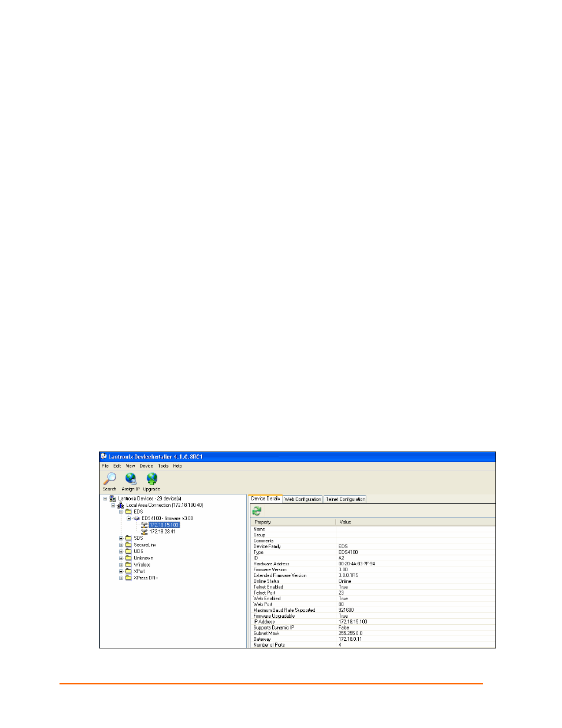Click the Upgrade toolbar icon
Viewport: 562px width, 728px height.
[152, 478]
